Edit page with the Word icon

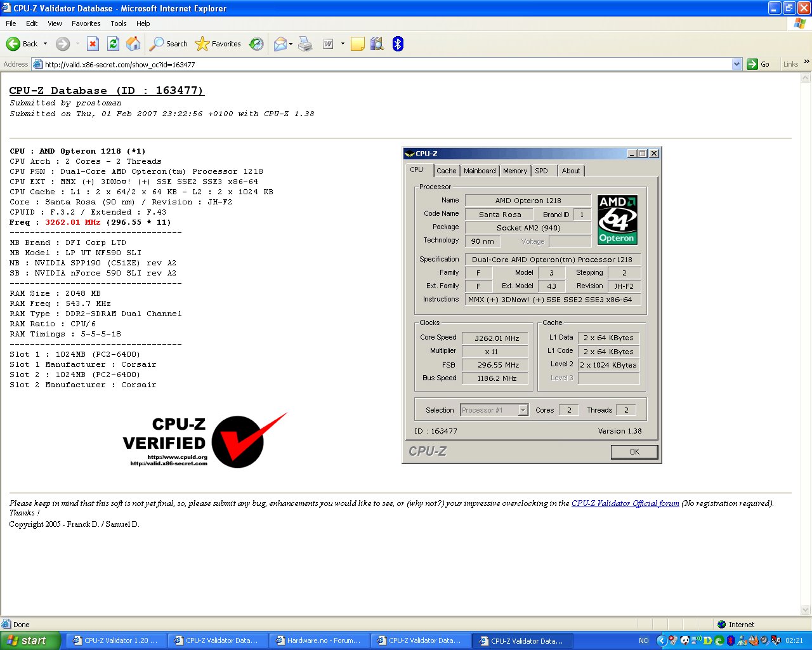(x=328, y=44)
